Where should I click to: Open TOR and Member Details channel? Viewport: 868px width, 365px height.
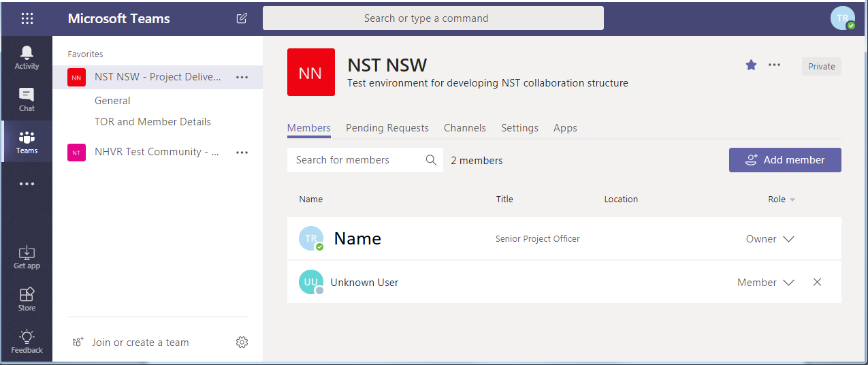[152, 122]
